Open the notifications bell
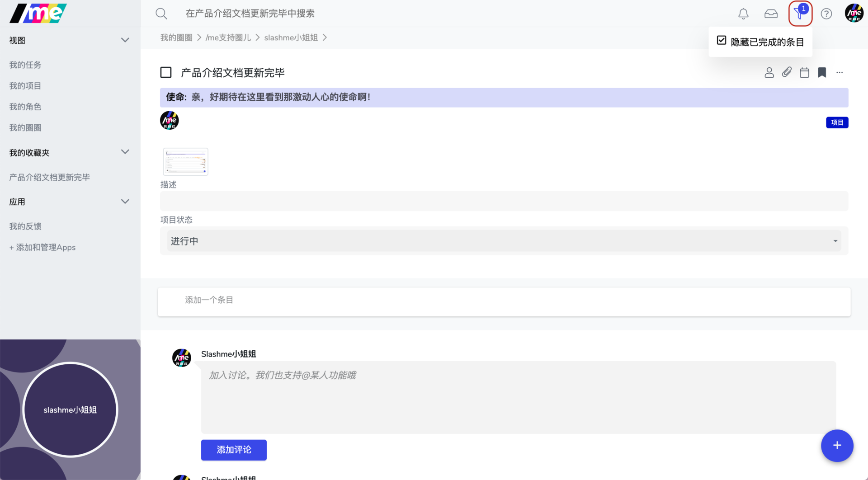Viewport: 868px width, 480px height. (x=743, y=14)
